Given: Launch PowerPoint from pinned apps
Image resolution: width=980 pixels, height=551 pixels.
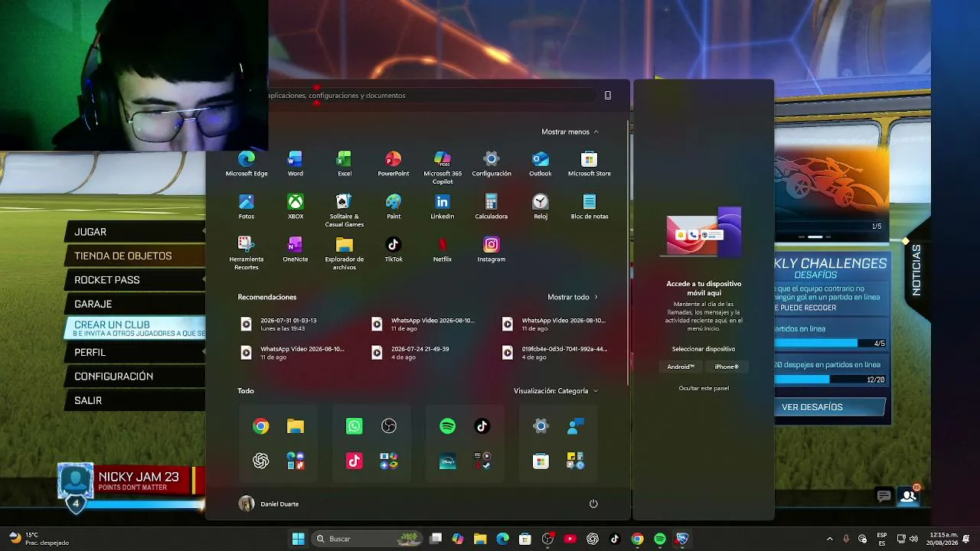Looking at the screenshot, I should pos(393,164).
